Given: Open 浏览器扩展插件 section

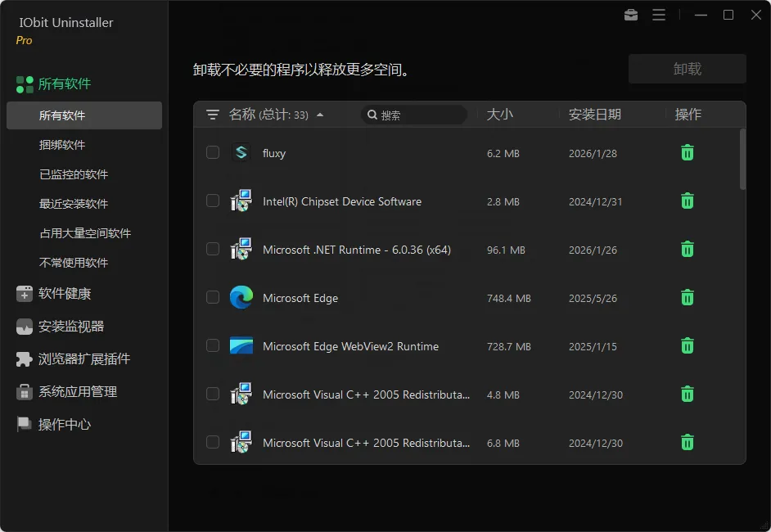Looking at the screenshot, I should click(84, 359).
